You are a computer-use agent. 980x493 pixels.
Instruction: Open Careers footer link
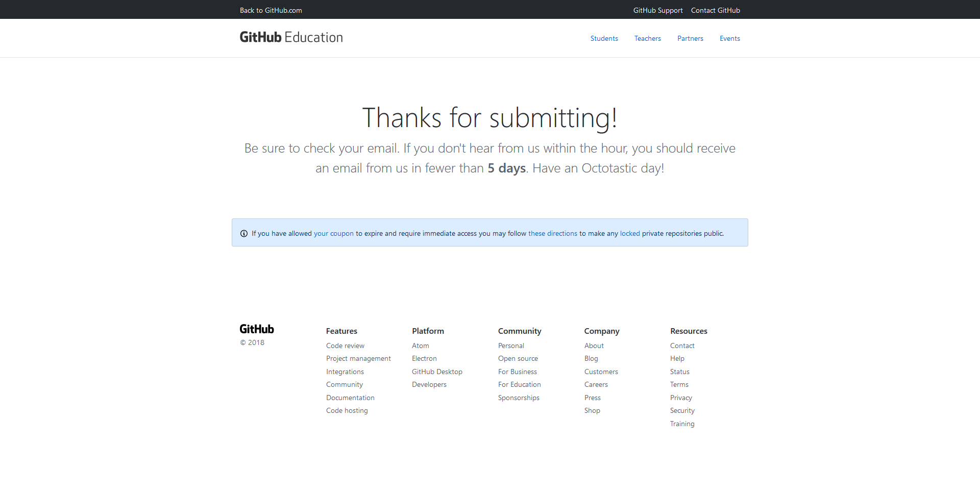(596, 384)
